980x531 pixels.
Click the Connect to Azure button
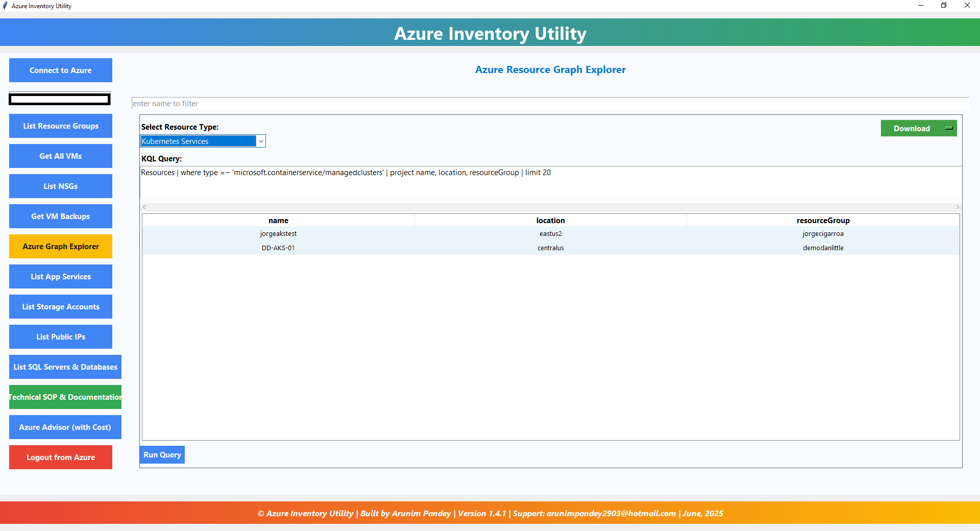pos(60,70)
